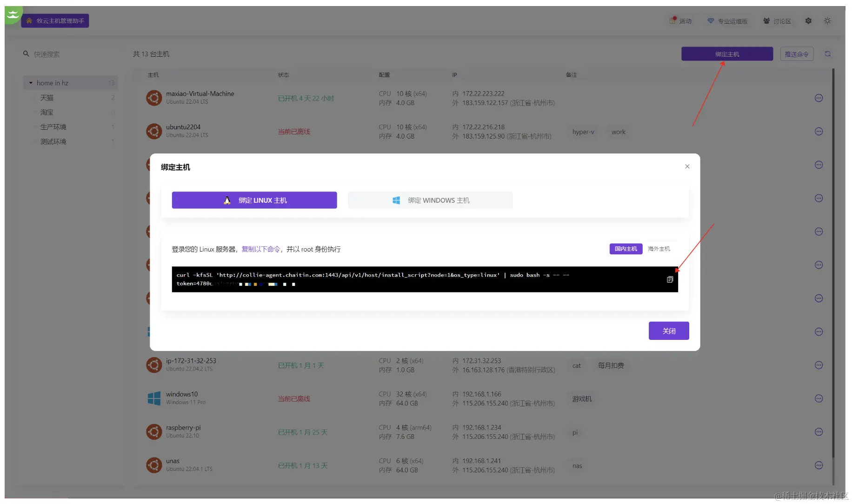This screenshot has height=504, width=852.
Task: Click the Linux penguin icon in dialog tab
Action: [227, 200]
